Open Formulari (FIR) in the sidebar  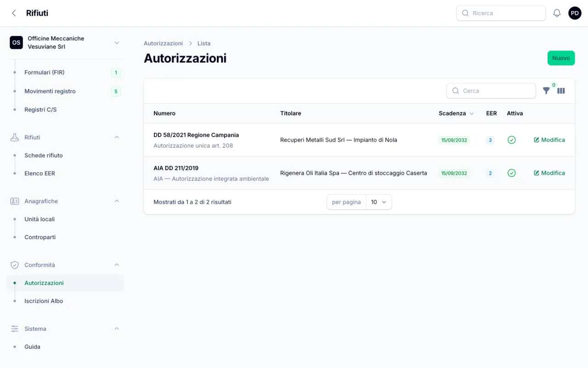click(x=65, y=73)
